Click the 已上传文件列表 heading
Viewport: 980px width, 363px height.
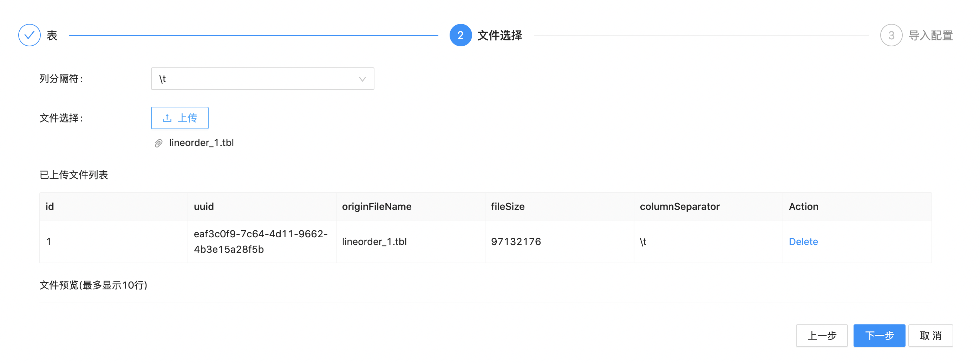point(74,175)
